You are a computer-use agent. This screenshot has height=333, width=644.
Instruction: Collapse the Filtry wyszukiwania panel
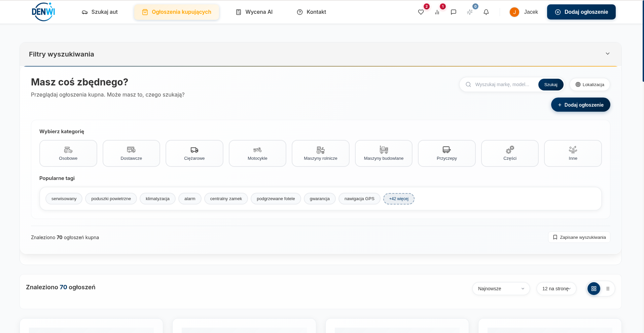pyautogui.click(x=608, y=53)
